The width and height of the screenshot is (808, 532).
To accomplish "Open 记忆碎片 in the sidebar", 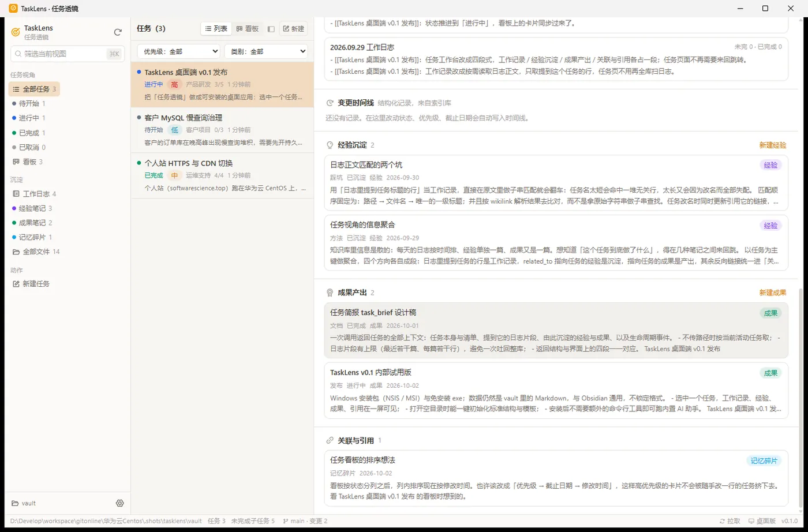I will 32,237.
